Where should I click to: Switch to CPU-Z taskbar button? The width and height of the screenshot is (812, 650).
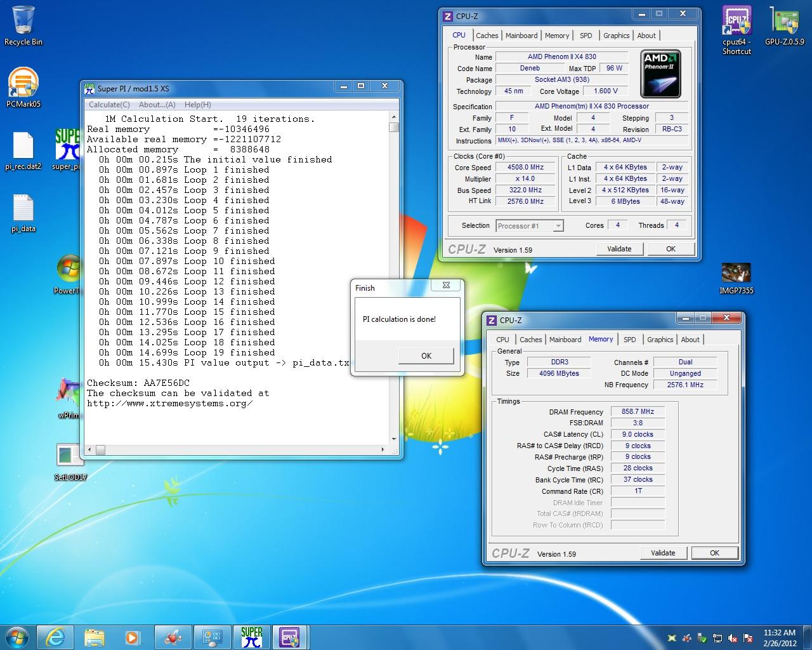tap(290, 637)
